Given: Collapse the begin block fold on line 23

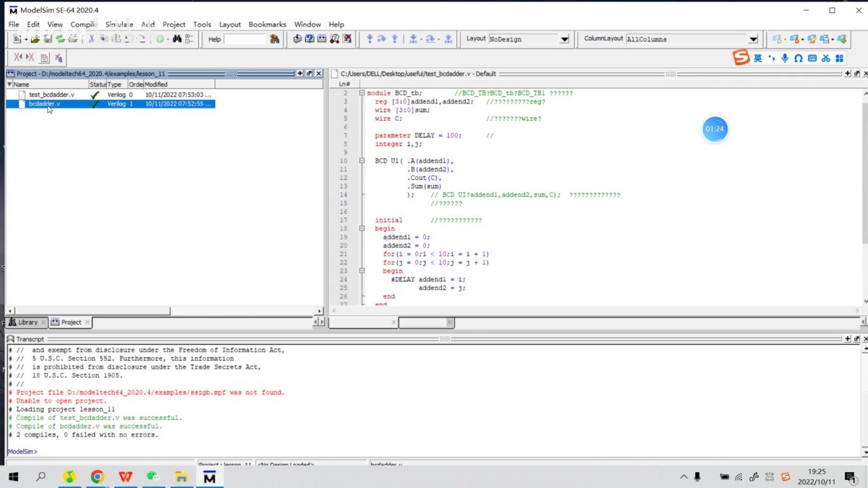Looking at the screenshot, I should [362, 271].
